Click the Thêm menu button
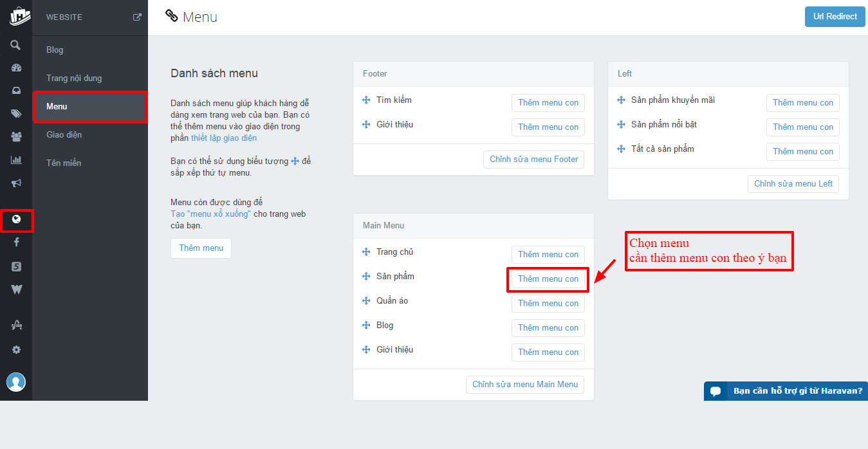This screenshot has width=868, height=449. tap(201, 248)
